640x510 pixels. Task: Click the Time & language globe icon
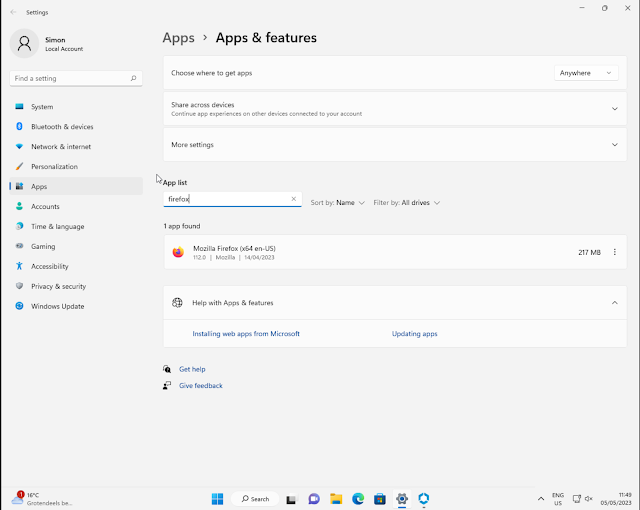pyautogui.click(x=19, y=226)
